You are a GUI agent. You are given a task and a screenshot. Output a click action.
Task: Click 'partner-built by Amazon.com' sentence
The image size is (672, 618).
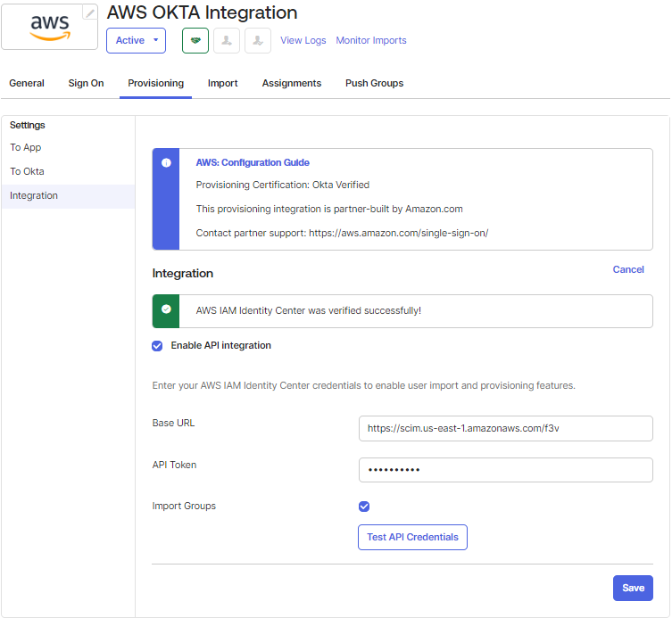(x=329, y=209)
